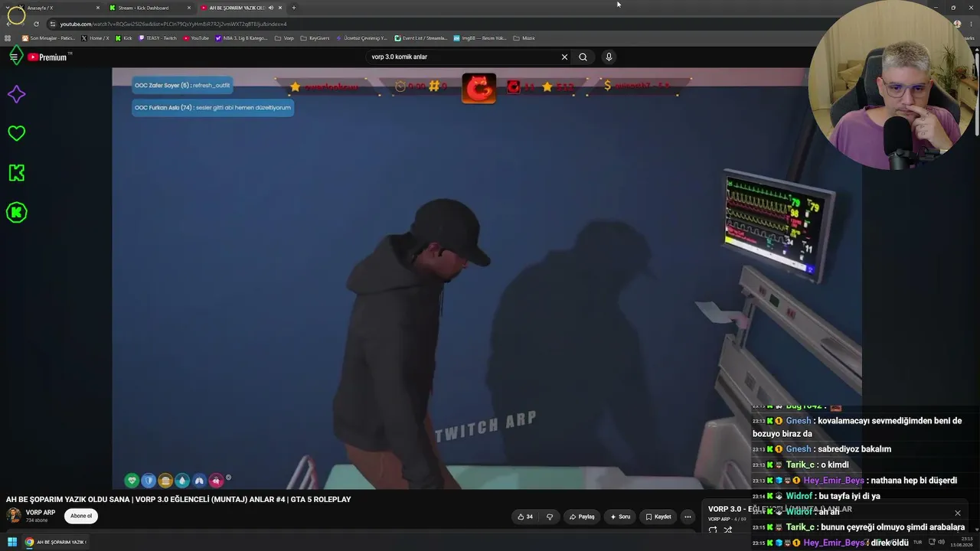Click the pink stress HUD icon
980x551 pixels.
tap(216, 481)
